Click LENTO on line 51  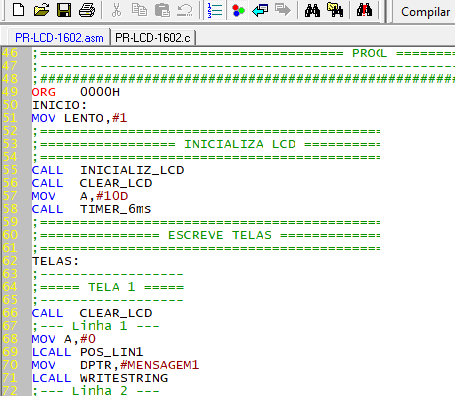click(84, 118)
